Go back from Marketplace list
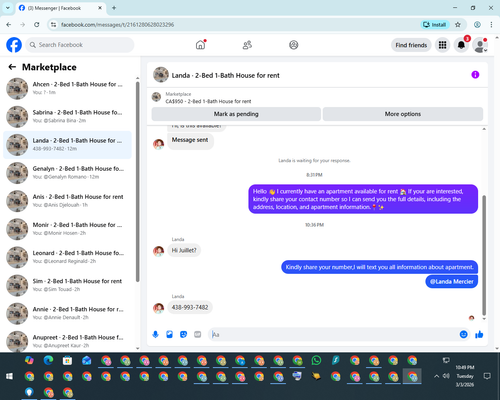 click(x=12, y=67)
